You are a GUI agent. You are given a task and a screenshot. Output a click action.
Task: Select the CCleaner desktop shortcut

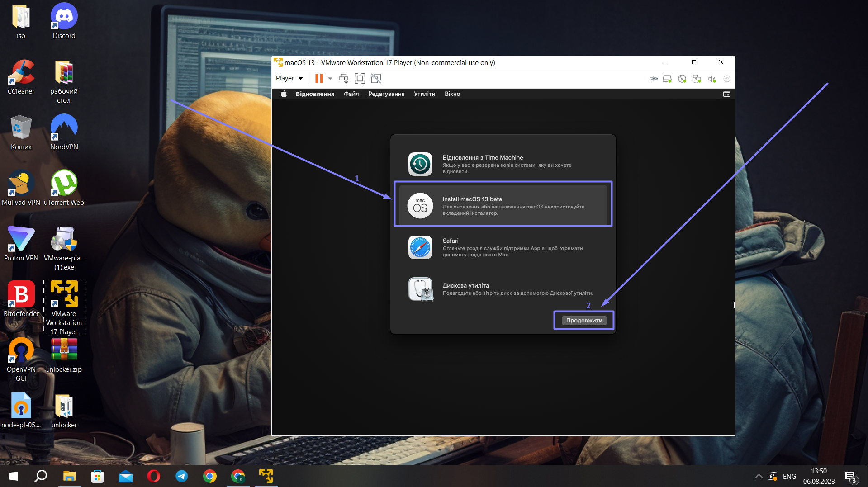pyautogui.click(x=21, y=77)
